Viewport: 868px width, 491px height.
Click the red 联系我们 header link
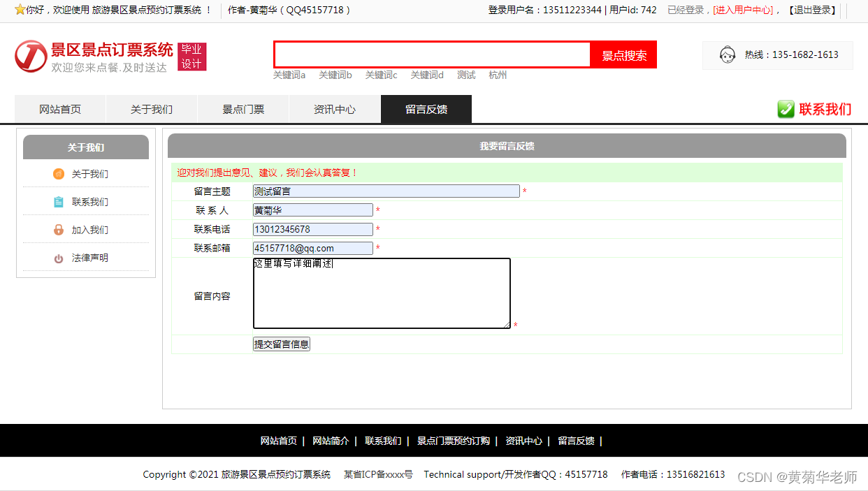[x=825, y=109]
